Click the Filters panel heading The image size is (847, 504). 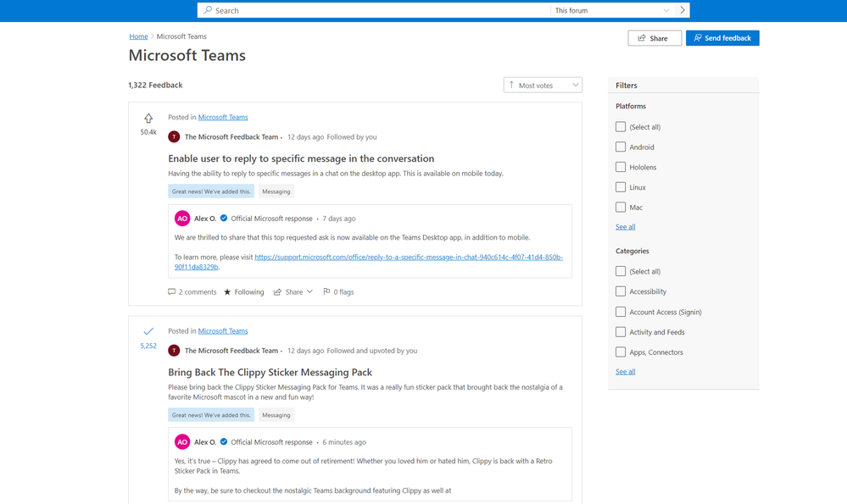(626, 86)
